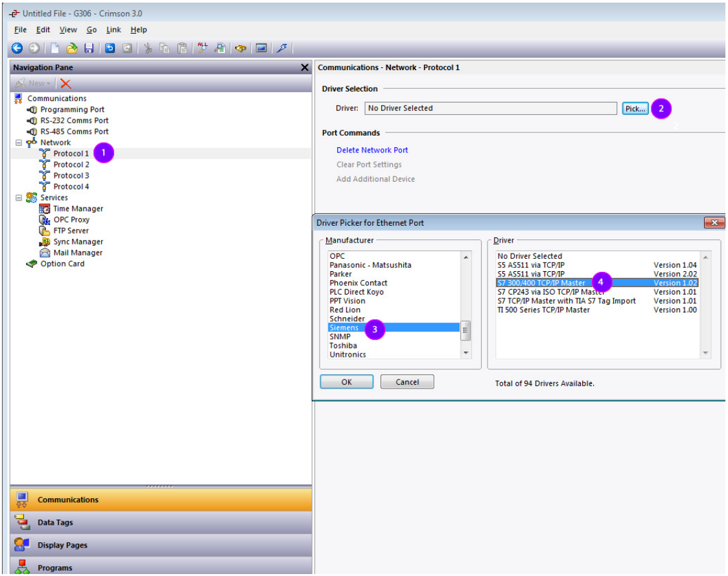Viewport: 728px width, 576px height.
Task: Choose S7 300/400 TCP/IP Master driver
Action: [597, 283]
